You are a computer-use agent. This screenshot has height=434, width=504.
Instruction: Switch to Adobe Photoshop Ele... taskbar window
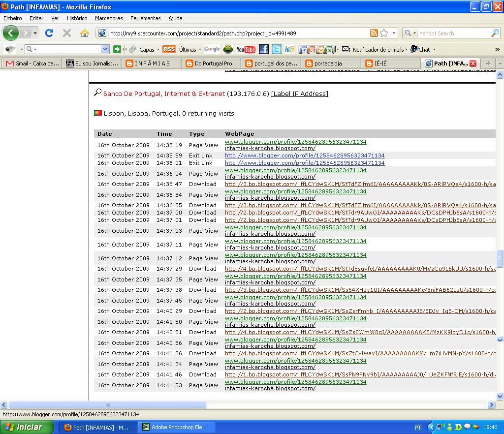pyautogui.click(x=177, y=427)
